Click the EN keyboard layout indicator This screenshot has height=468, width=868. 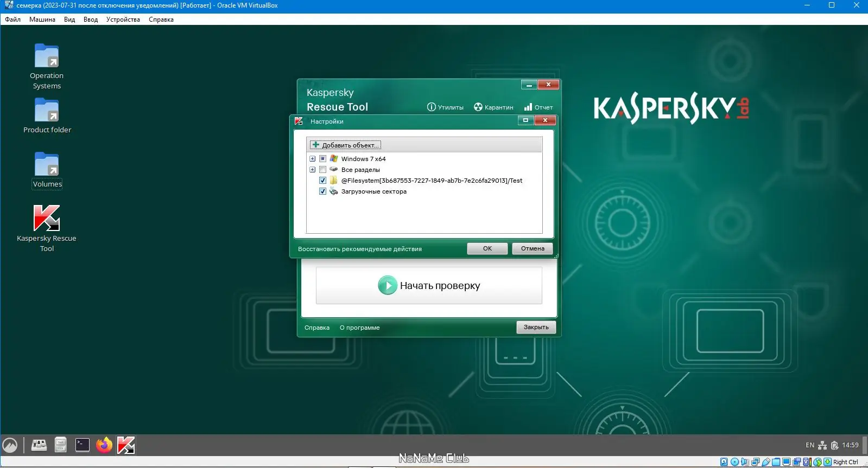point(810,445)
